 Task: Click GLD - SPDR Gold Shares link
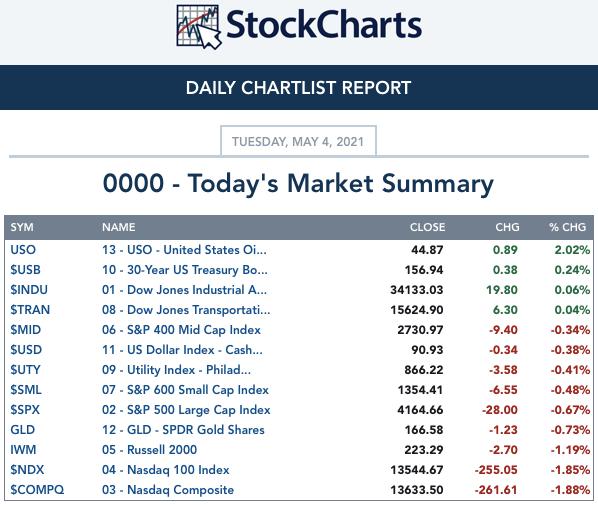[x=183, y=430]
